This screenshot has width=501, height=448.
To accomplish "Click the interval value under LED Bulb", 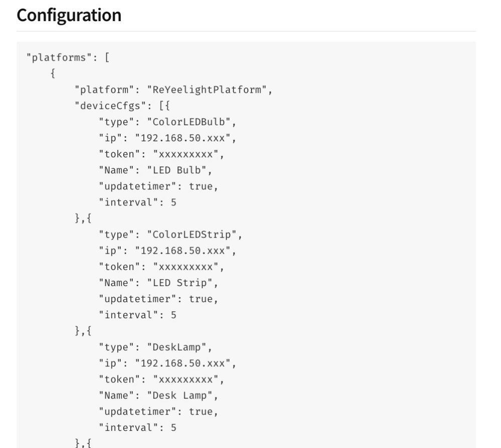I will (173, 202).
